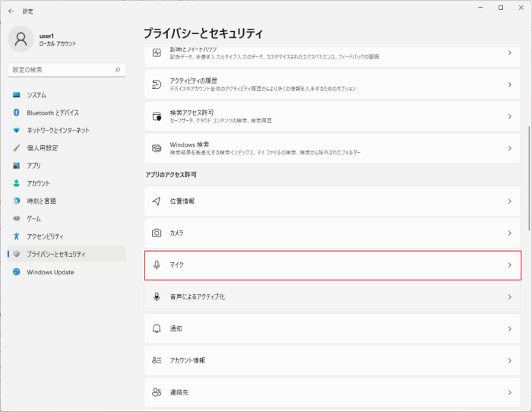Open 音声によるアクティブ化 via its chevron
The height and width of the screenshot is (412, 532).
(x=510, y=297)
